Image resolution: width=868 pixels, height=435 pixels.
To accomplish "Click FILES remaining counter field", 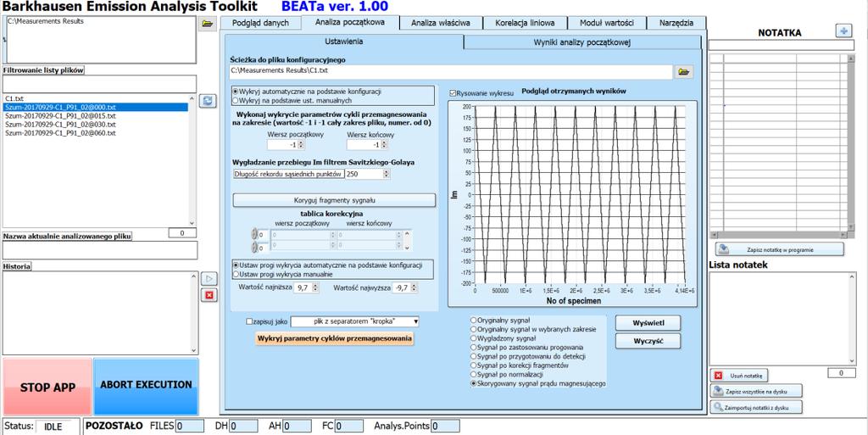I will [x=190, y=427].
